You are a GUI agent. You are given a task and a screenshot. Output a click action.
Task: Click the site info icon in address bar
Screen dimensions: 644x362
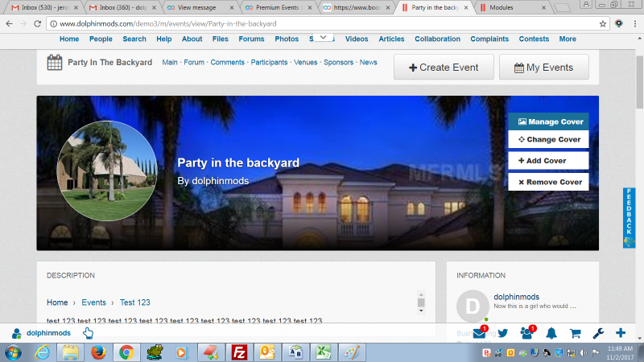pos(53,24)
